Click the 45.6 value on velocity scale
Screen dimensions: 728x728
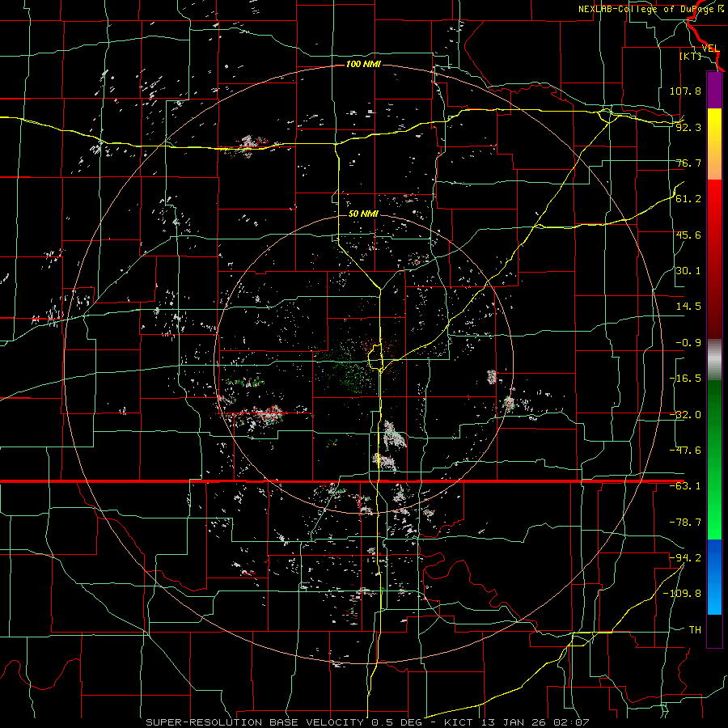[688, 235]
